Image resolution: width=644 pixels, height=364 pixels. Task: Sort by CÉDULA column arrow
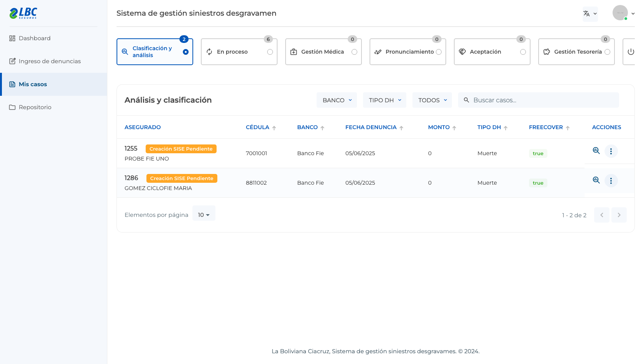[x=274, y=128]
